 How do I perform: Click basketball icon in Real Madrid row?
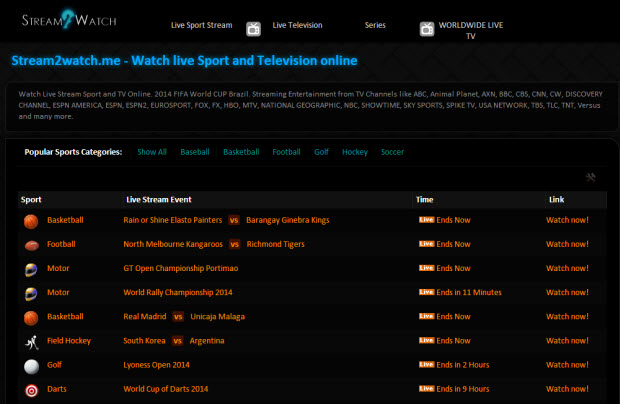(31, 318)
